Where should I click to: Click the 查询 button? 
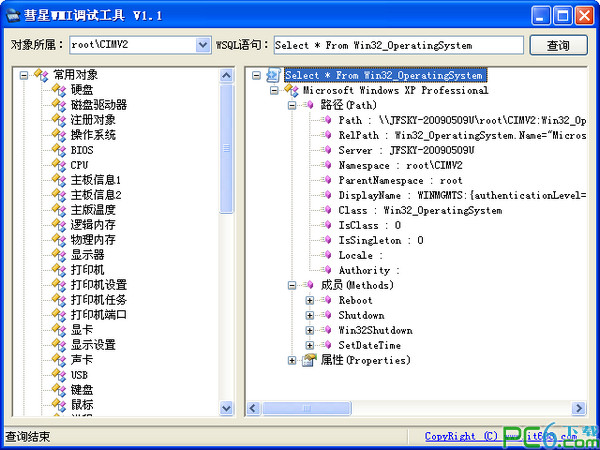[558, 45]
